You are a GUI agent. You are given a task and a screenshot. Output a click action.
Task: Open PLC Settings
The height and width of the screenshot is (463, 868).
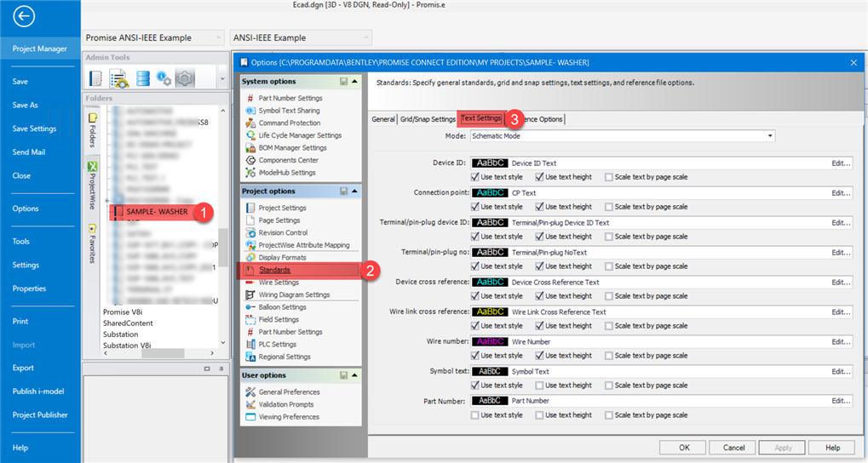(x=278, y=344)
